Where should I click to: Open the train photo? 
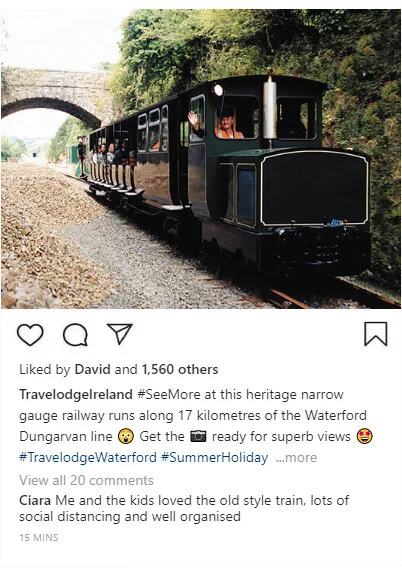pyautogui.click(x=201, y=159)
